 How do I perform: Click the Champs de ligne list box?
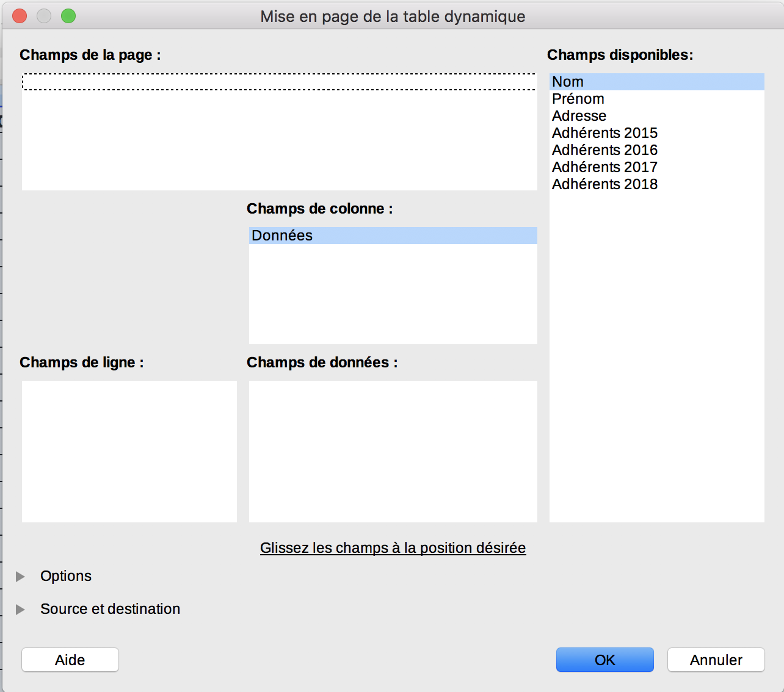click(x=129, y=452)
